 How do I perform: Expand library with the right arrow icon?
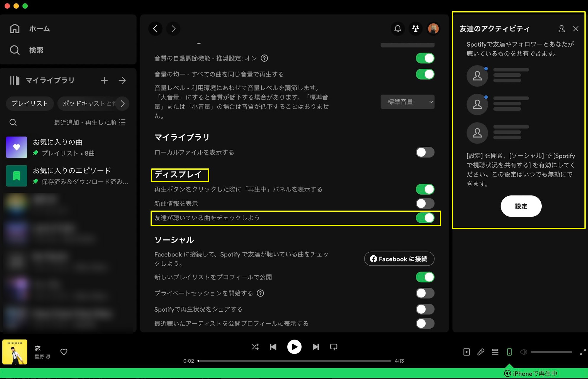(122, 80)
